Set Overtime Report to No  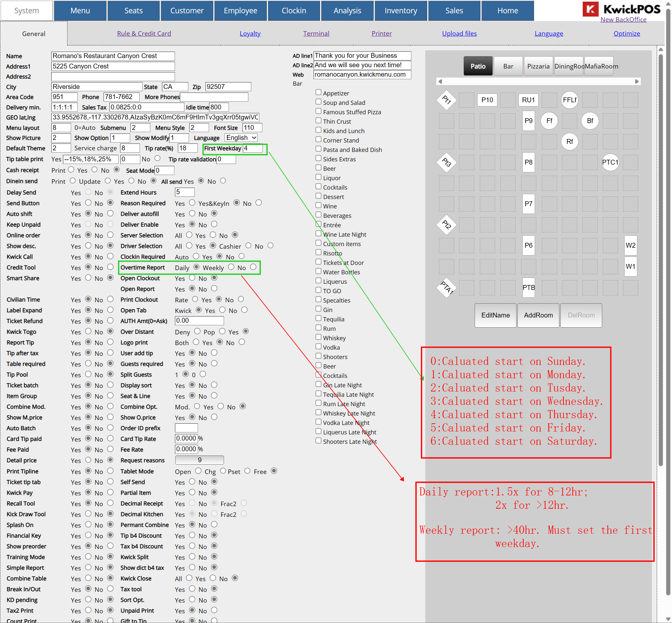pos(253,267)
